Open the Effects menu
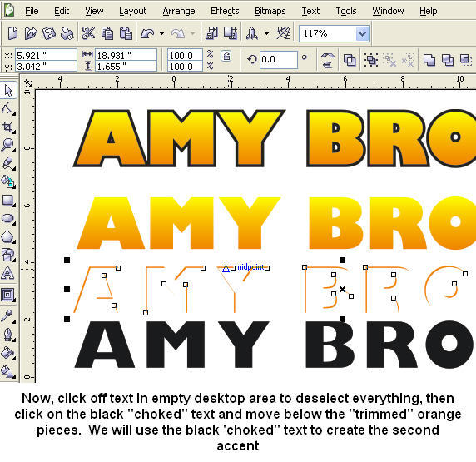476x462 pixels. click(x=225, y=12)
